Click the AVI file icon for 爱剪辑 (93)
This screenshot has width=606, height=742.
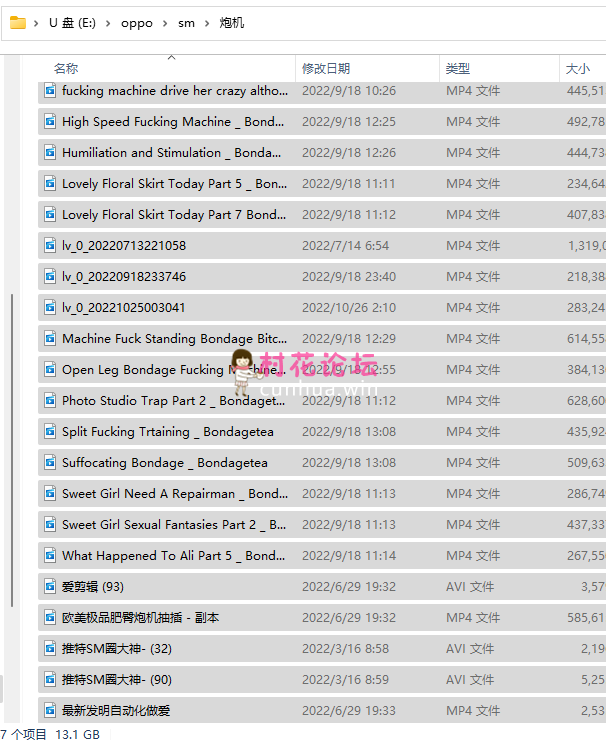[49, 586]
